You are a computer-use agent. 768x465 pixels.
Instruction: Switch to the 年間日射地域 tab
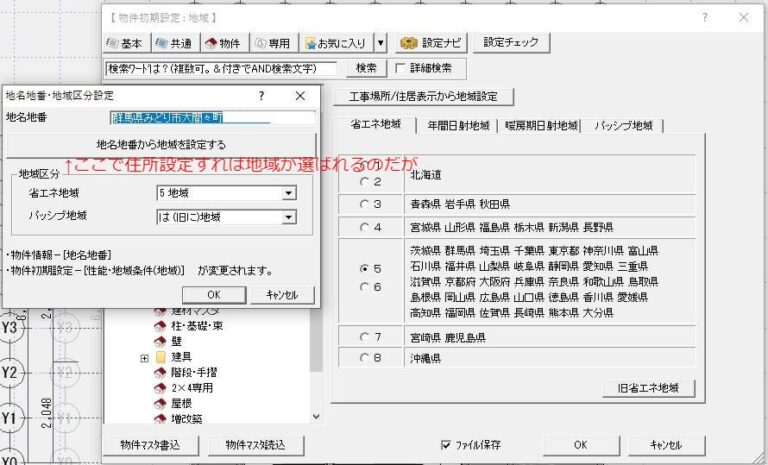458,126
